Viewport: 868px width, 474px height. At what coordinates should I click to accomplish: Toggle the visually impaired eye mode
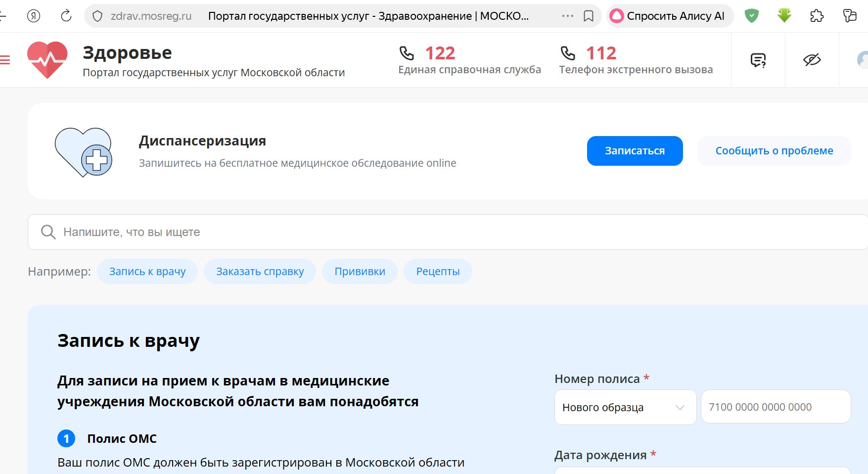[812, 60]
